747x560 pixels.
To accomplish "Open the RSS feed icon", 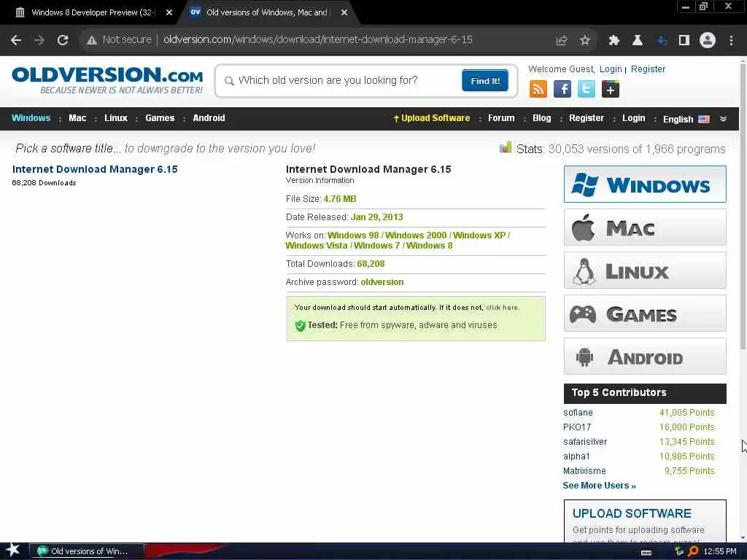I will pyautogui.click(x=538, y=89).
